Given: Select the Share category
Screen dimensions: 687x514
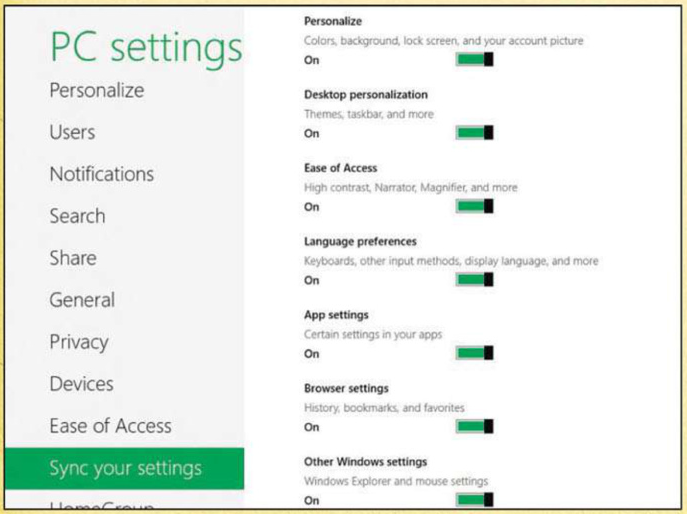Looking at the screenshot, I should 73,258.
